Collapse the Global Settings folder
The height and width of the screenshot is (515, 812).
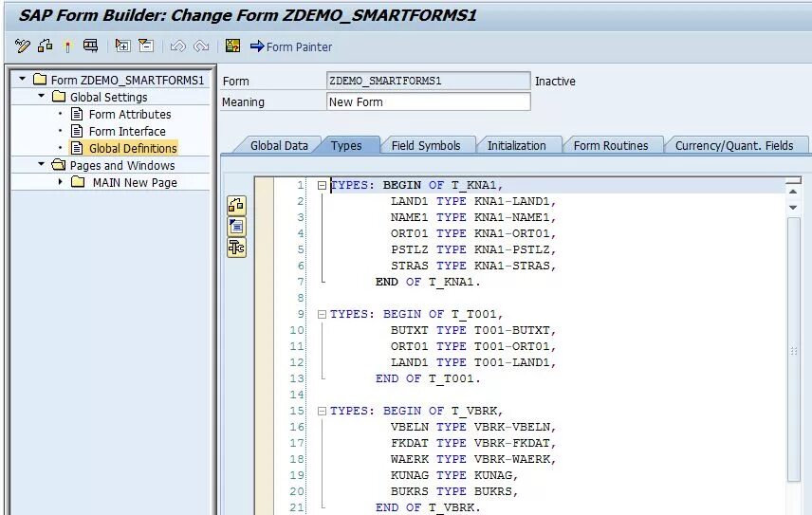click(x=42, y=97)
